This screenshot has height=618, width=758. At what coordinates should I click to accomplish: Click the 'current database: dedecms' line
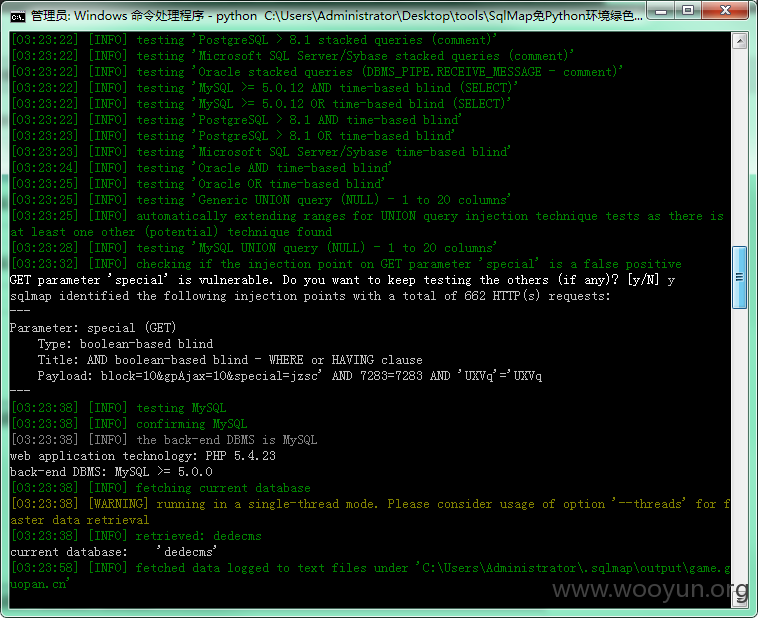pos(114,552)
